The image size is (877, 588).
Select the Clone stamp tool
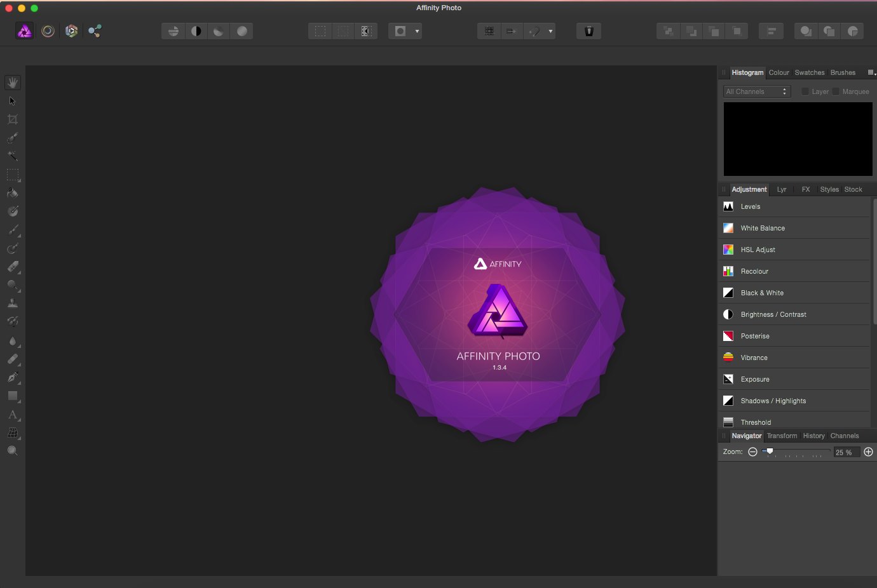13,304
